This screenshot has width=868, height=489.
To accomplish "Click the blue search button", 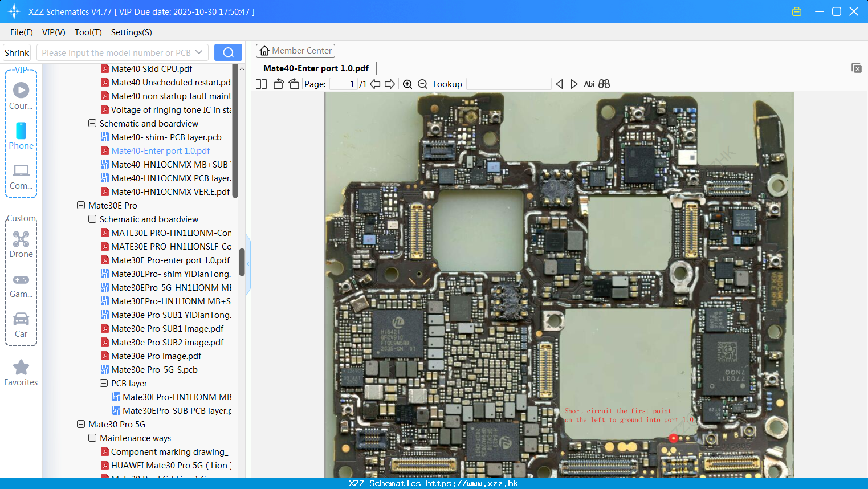I will click(228, 52).
